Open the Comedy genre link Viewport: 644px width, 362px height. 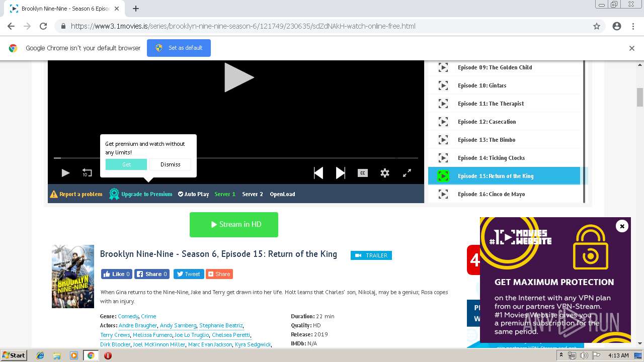(x=128, y=316)
